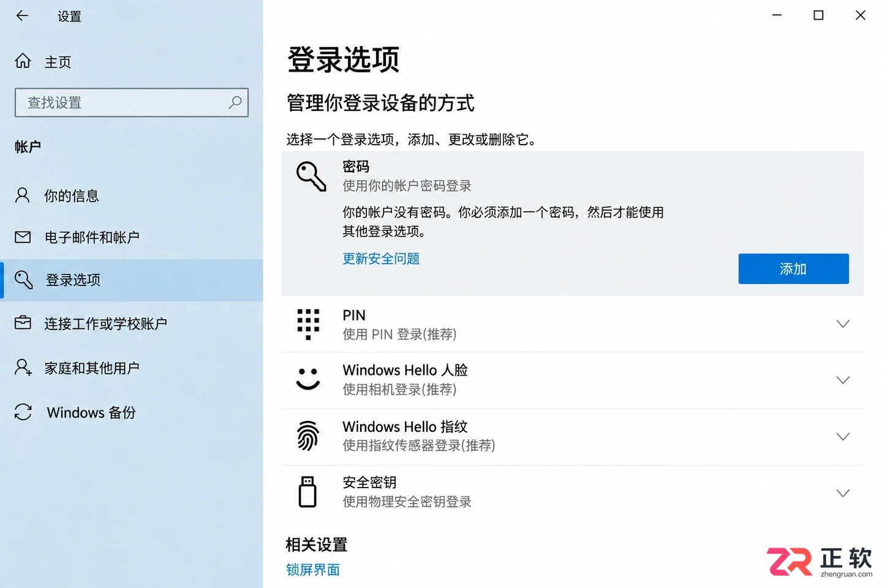Expand the Windows Hello 人脸 chevron
882x588 pixels.
pos(843,380)
